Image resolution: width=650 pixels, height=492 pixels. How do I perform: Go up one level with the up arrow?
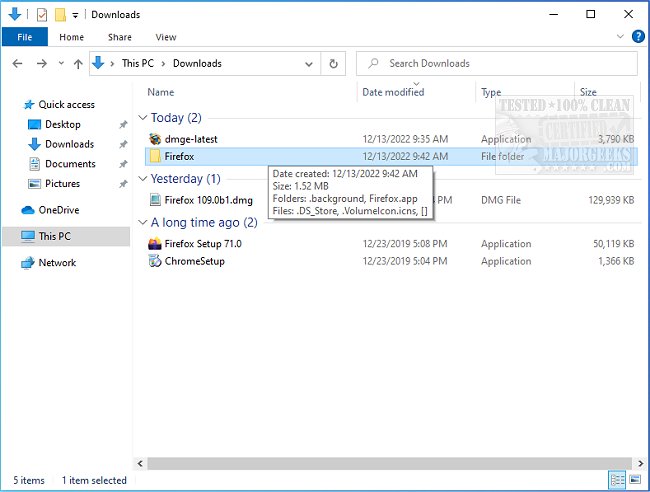78,63
